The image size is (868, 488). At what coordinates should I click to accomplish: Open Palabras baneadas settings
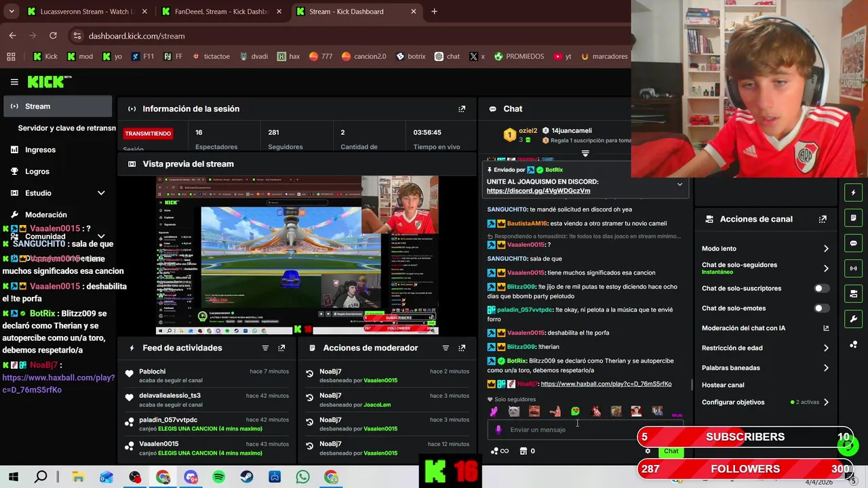pyautogui.click(x=765, y=368)
